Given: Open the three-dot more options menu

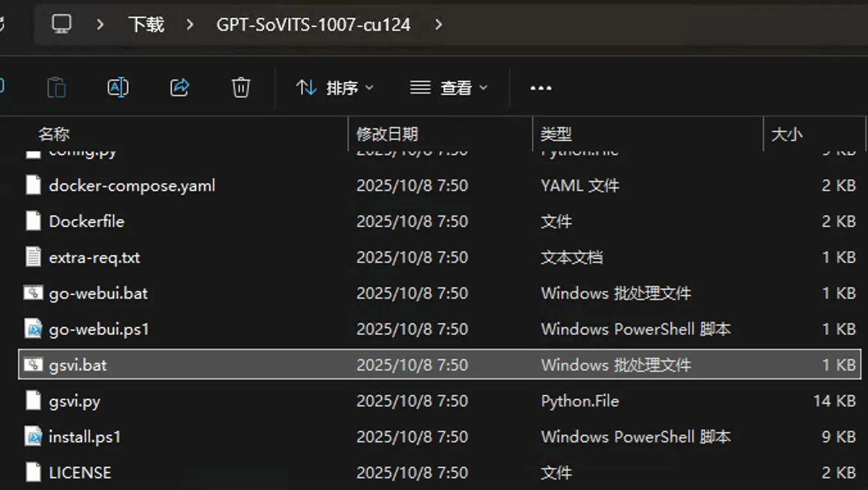Looking at the screenshot, I should tap(540, 88).
